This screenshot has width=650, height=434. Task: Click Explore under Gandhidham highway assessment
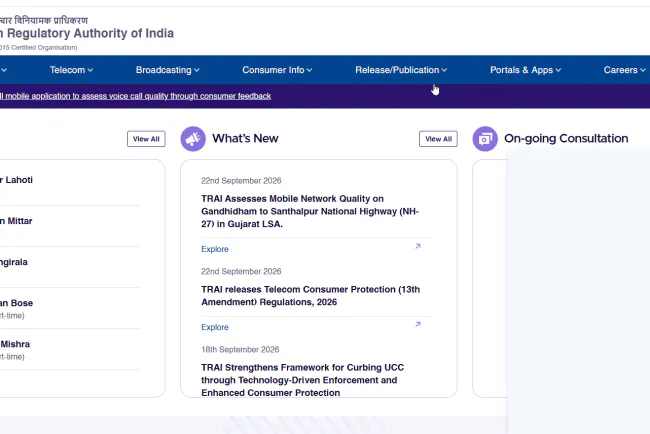tap(215, 249)
